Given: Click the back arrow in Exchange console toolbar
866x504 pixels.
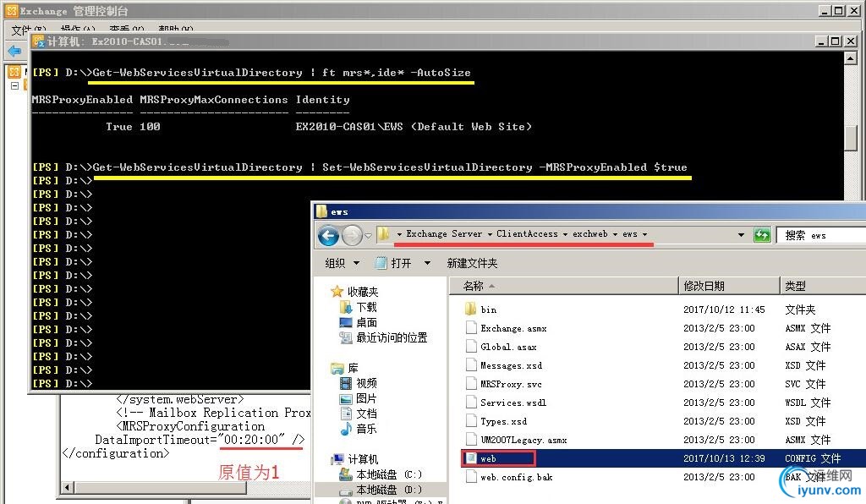Looking at the screenshot, I should (14, 52).
